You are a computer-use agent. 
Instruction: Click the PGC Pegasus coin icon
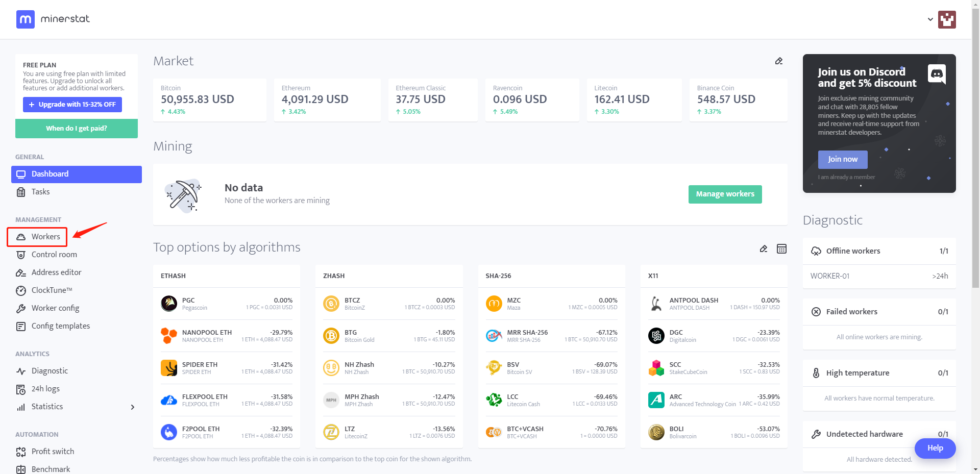click(x=169, y=304)
